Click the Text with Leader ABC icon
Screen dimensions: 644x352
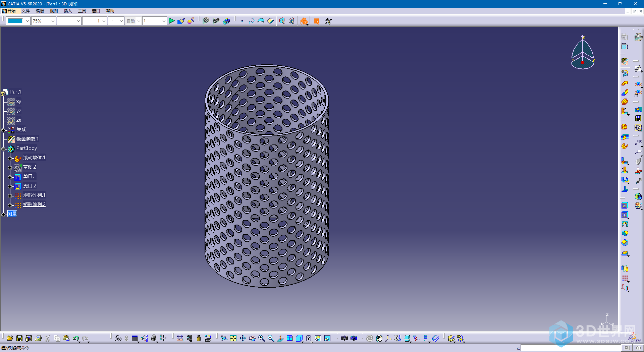[638, 142]
